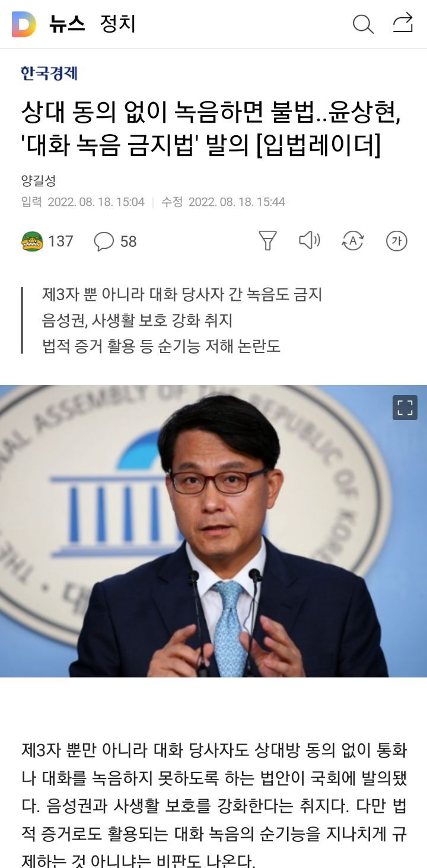The height and width of the screenshot is (868, 427).
Task: Open the 정치 section
Action: click(118, 24)
